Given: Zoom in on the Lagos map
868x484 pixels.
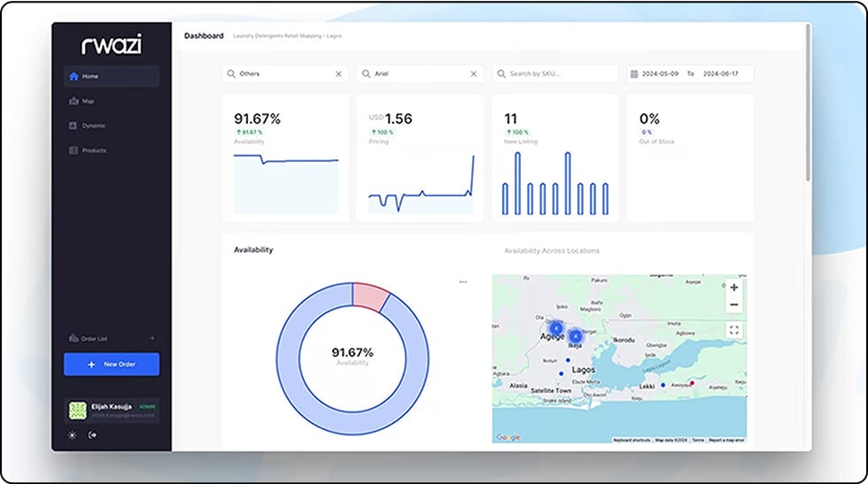Looking at the screenshot, I should [734, 288].
